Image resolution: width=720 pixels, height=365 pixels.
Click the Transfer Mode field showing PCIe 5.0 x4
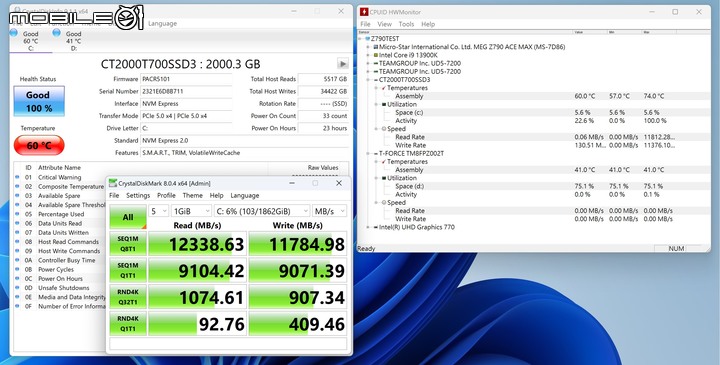click(186, 116)
